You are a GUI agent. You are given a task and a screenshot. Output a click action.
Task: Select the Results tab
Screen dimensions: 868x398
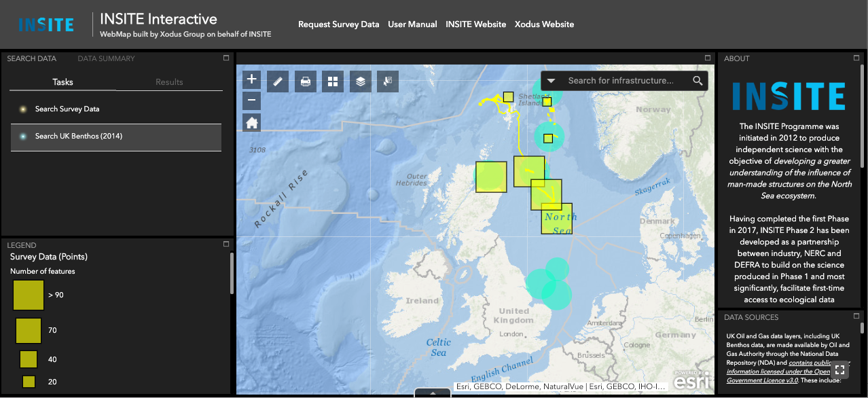(x=169, y=82)
